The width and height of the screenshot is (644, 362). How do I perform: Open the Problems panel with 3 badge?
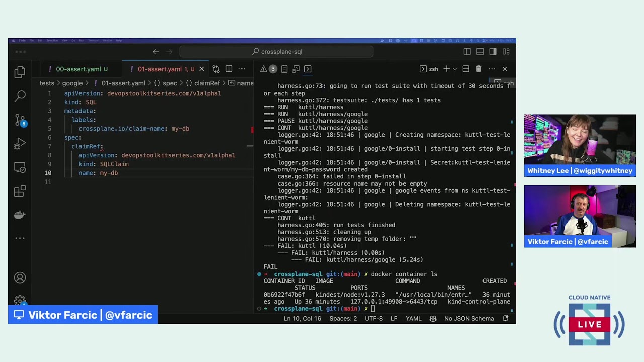point(269,69)
